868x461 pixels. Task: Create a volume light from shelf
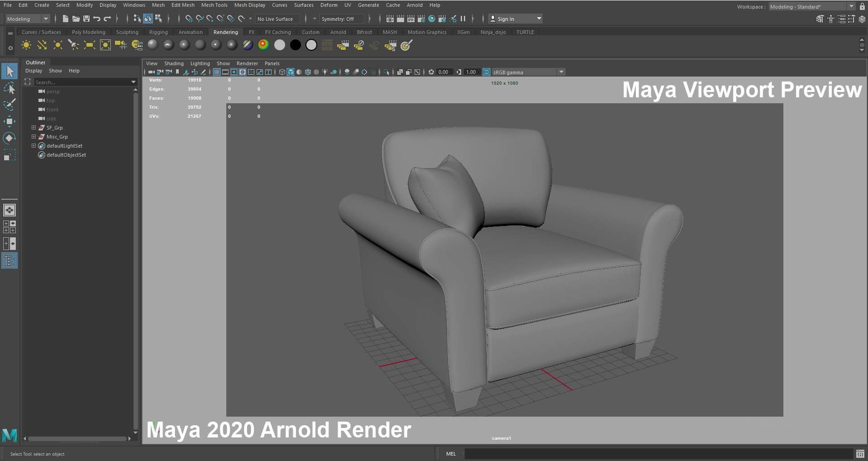(105, 45)
